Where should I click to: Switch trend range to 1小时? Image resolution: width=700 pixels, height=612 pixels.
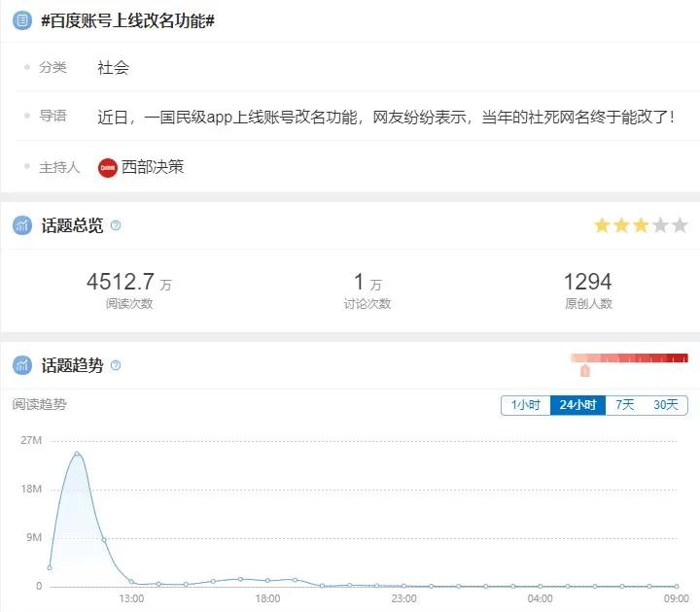[x=525, y=405]
